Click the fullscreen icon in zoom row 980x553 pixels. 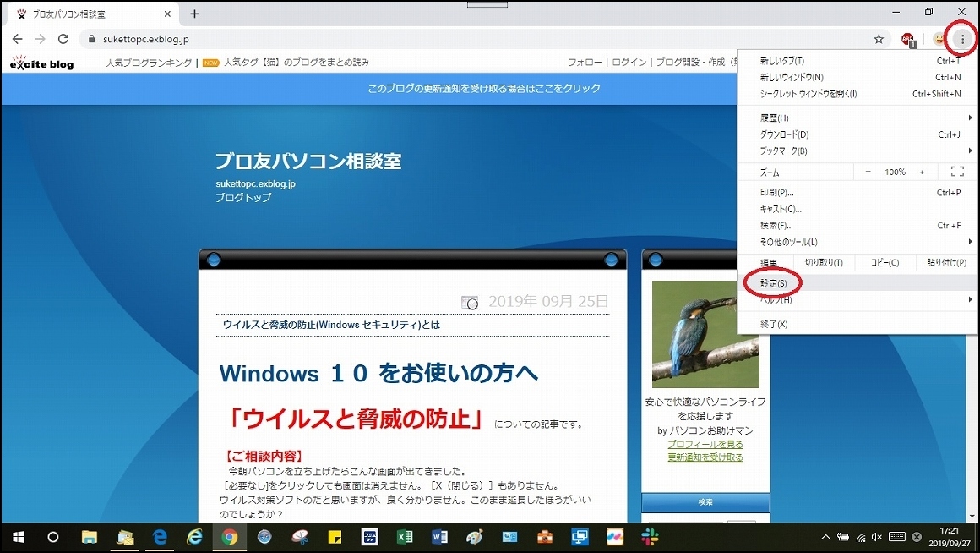957,172
